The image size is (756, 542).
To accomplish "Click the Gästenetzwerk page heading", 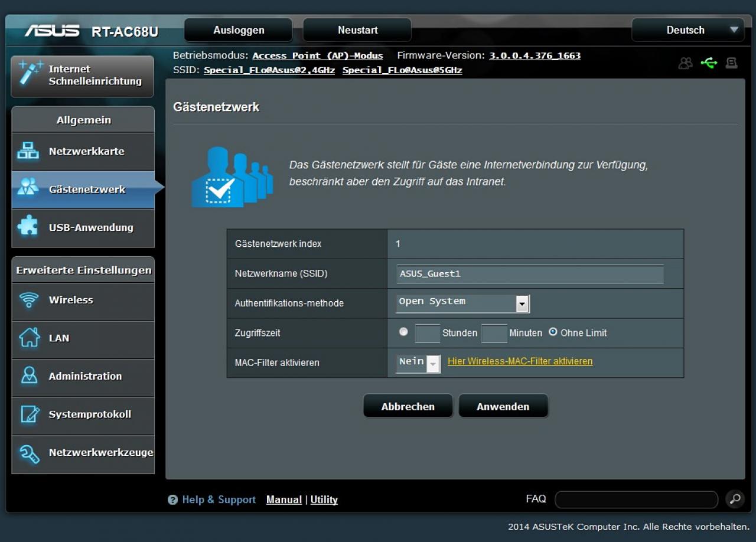I will (x=216, y=107).
